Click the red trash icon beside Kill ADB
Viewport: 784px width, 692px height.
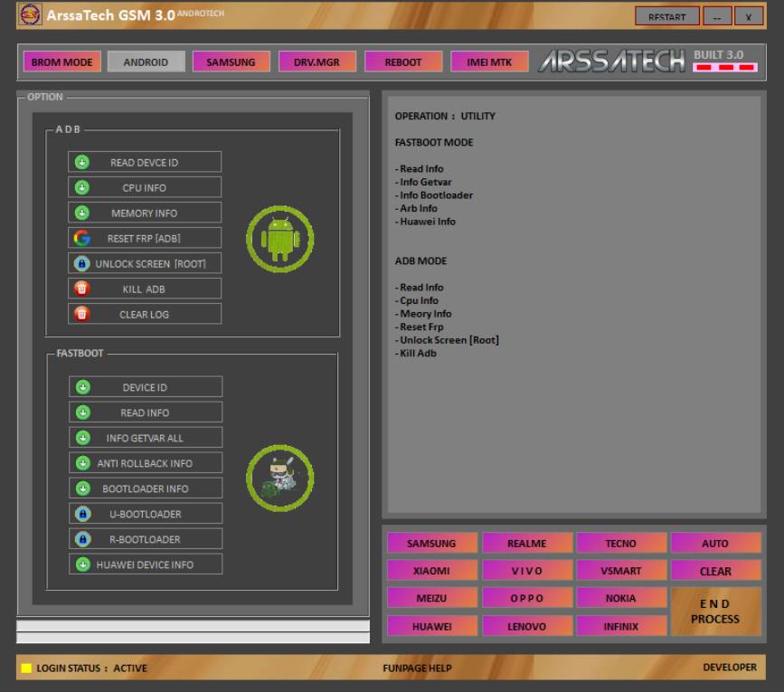pos(82,289)
